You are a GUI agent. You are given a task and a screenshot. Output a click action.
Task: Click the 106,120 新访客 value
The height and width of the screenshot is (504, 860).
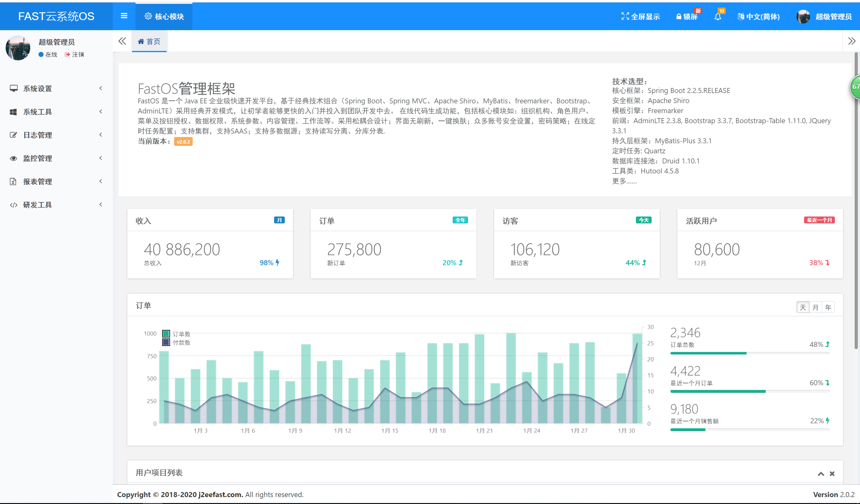click(535, 249)
